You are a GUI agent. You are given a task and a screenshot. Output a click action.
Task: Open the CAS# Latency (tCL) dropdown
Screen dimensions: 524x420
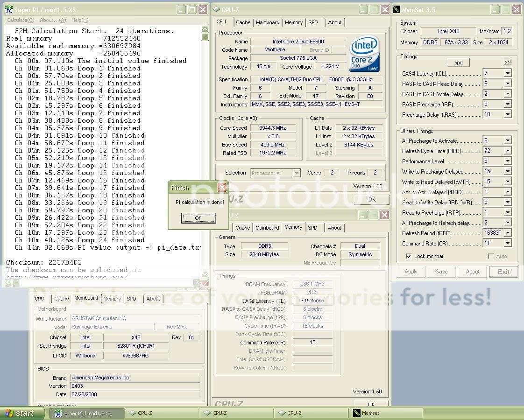508,73
